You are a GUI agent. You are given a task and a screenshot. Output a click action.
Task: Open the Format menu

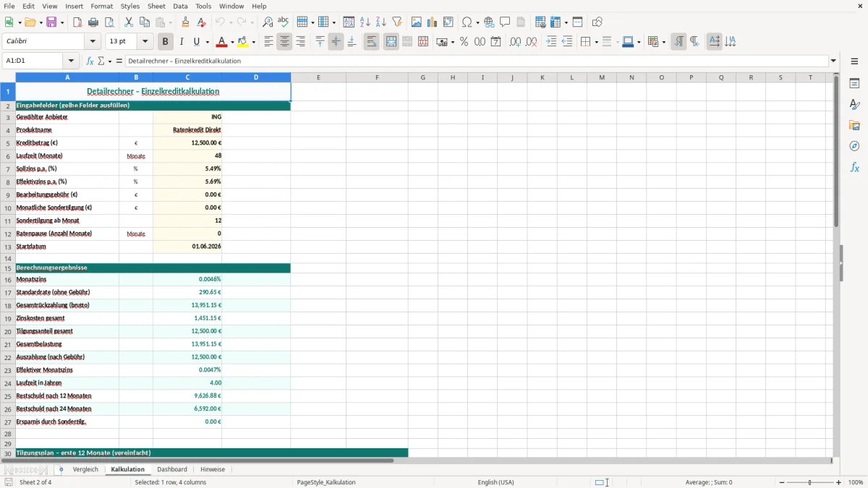(x=101, y=6)
